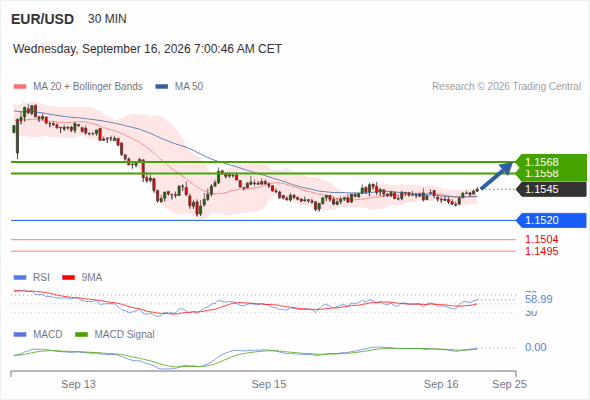The image size is (590, 400).
Task: Click the RSI value 58.99 label
Action: tap(538, 300)
